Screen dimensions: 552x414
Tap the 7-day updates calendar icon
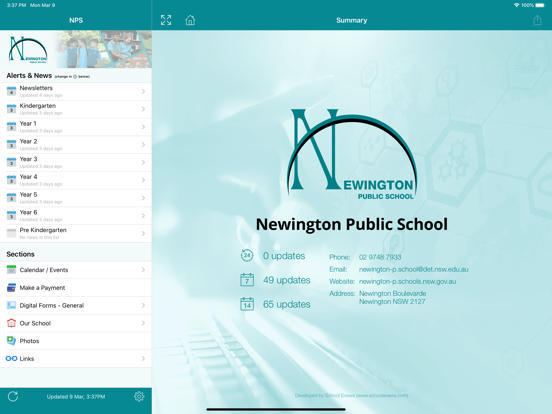tap(247, 280)
